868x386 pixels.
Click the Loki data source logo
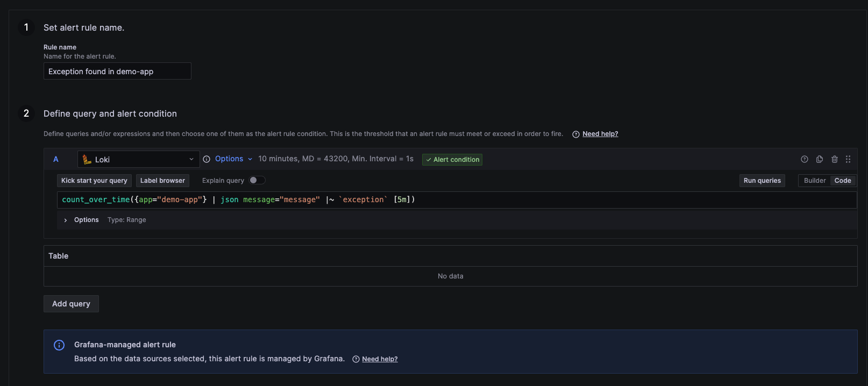click(x=87, y=159)
